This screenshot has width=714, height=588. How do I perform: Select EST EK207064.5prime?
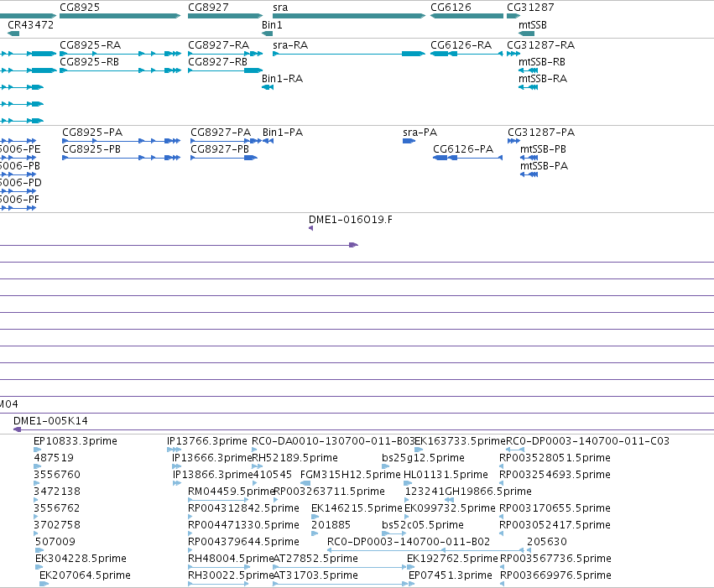85,575
